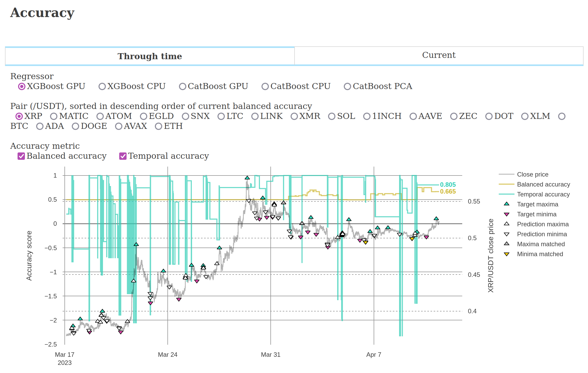
Task: Select the CatBoost GPU regressor
Action: coord(183,86)
